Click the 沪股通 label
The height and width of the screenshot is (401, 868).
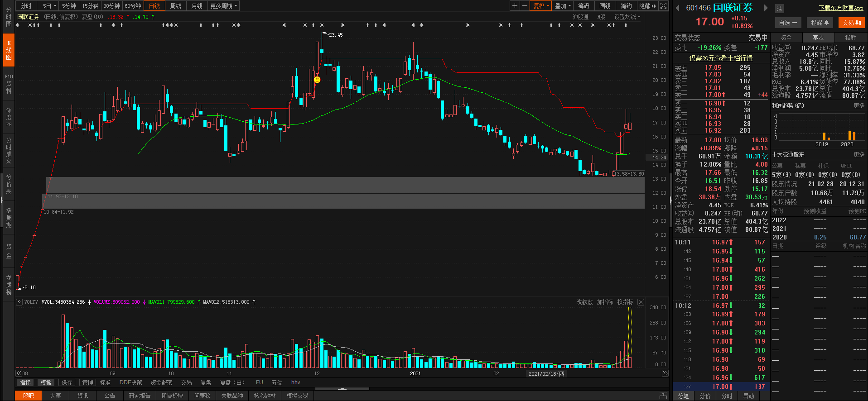[580, 17]
